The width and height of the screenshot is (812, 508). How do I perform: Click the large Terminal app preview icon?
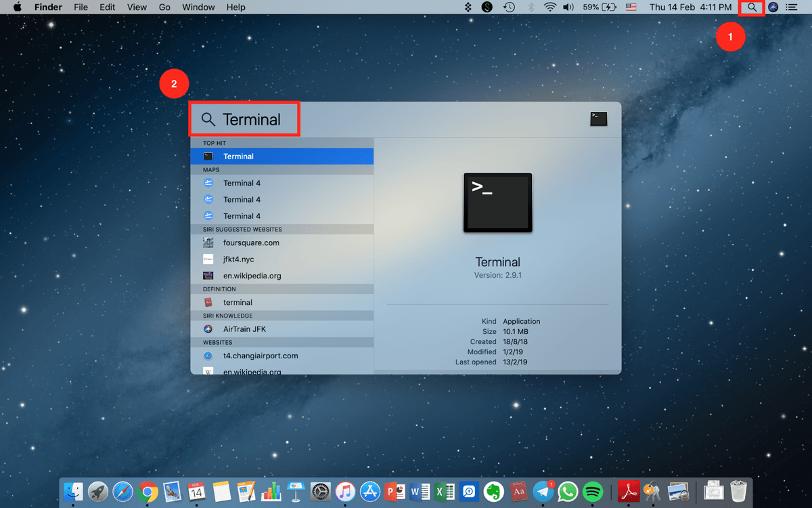(x=497, y=203)
